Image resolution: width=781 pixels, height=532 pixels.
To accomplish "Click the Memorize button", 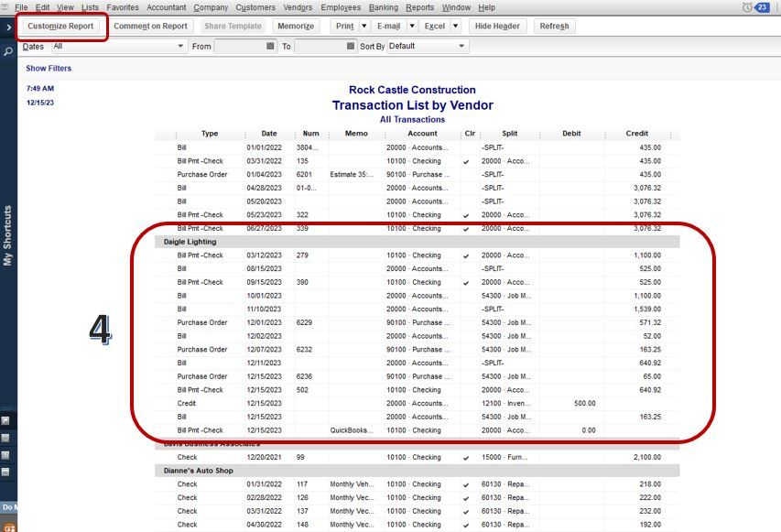I will (296, 26).
